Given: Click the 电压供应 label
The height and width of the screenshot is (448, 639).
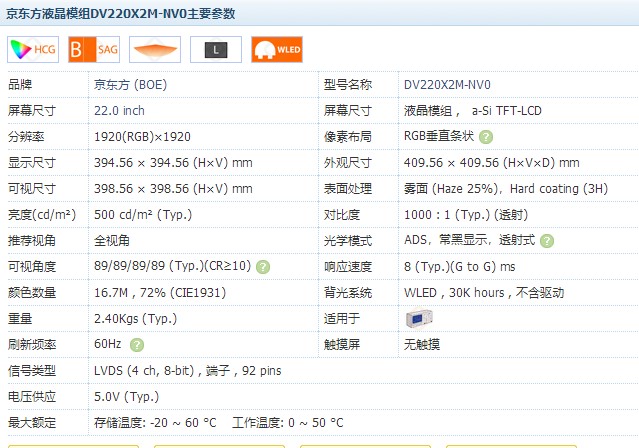Looking at the screenshot, I should click(x=32, y=397).
